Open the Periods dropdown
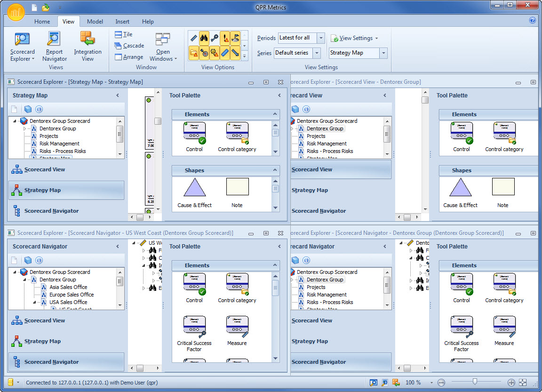Screen dimensions: 542x392 (x=321, y=38)
